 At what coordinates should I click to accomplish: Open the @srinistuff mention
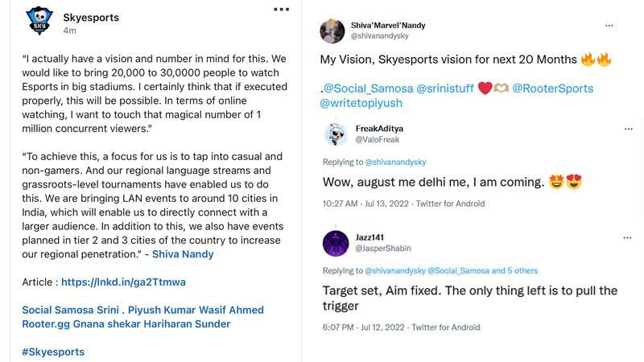445,88
